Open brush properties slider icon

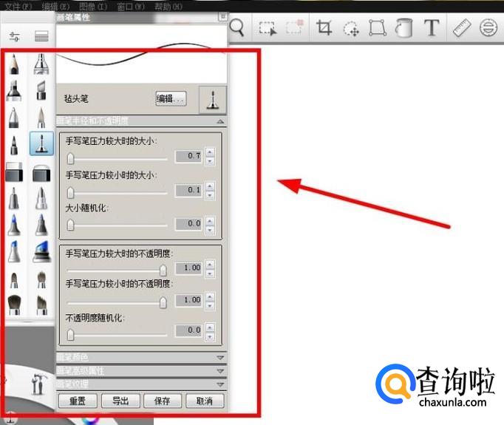(x=15, y=37)
